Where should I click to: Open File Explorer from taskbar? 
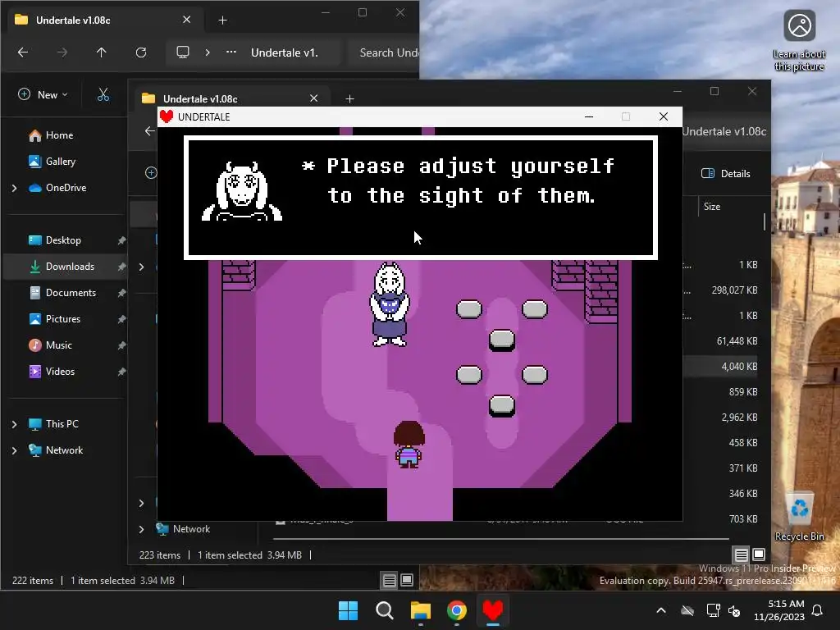(x=421, y=610)
